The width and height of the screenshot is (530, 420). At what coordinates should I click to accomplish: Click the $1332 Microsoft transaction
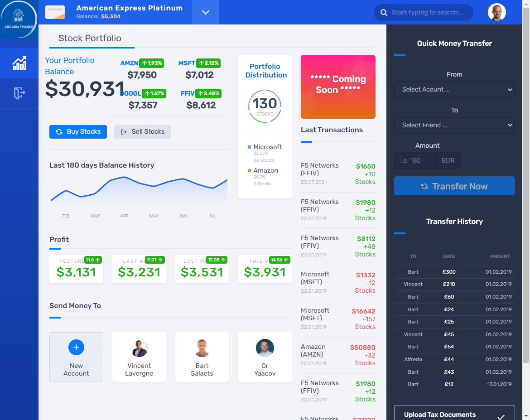click(338, 283)
